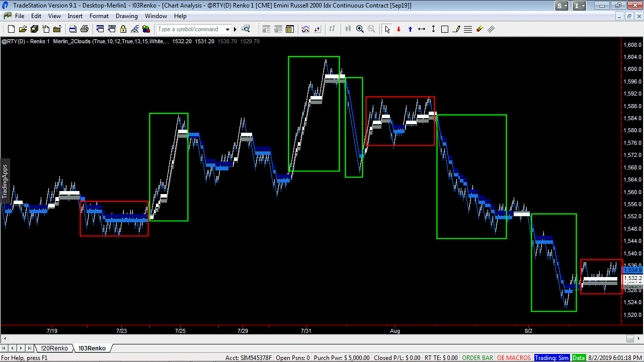Click the Save Desktop keyboard-style icon

pos(34,29)
